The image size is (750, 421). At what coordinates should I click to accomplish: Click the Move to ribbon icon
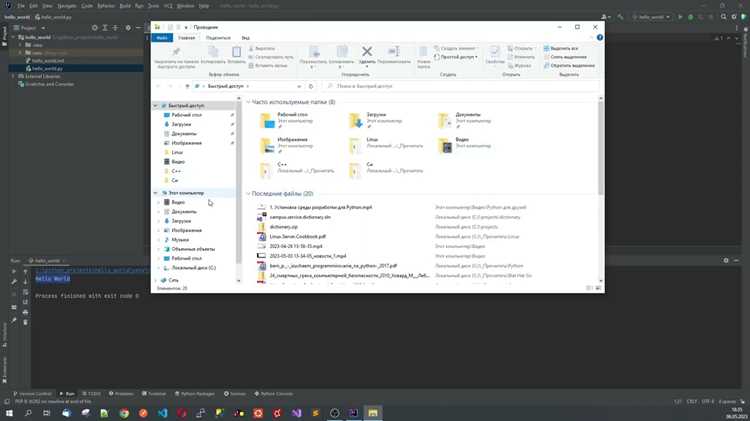click(x=314, y=52)
